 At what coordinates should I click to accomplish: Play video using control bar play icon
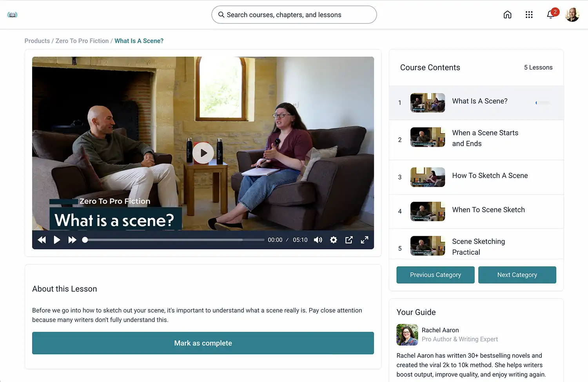pyautogui.click(x=57, y=240)
